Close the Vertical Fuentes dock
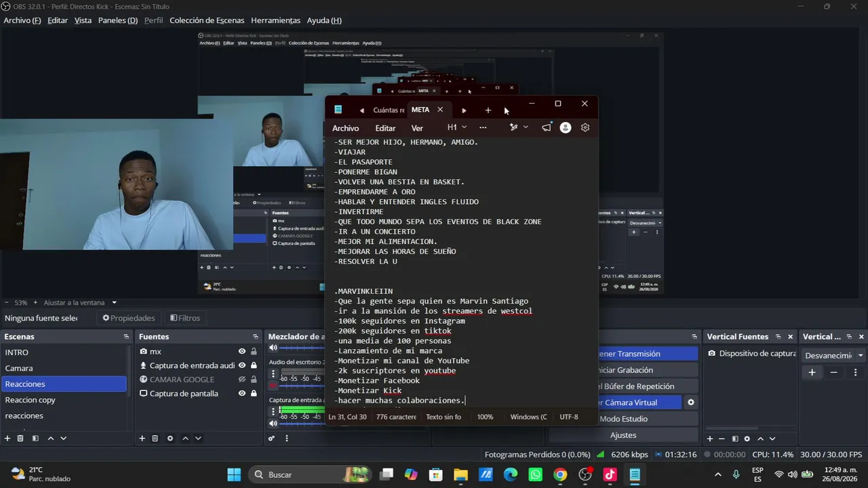 click(790, 337)
